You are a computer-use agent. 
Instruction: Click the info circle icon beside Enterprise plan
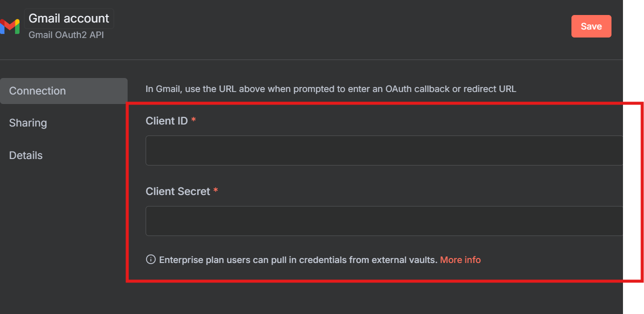pyautogui.click(x=151, y=259)
